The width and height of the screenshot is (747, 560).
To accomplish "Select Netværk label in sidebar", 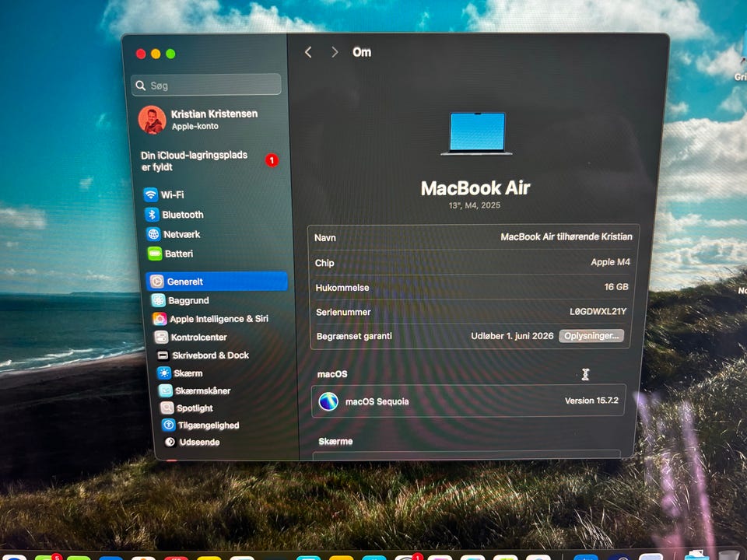I will pyautogui.click(x=182, y=234).
